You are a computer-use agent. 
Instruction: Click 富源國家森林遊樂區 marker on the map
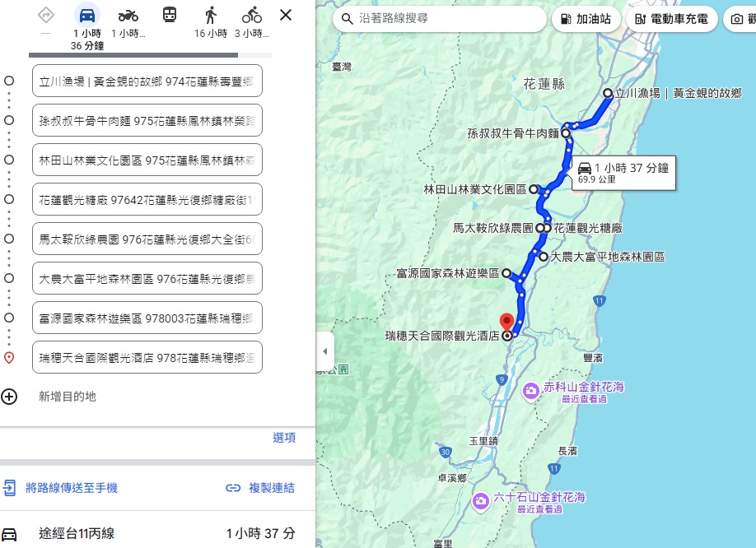(506, 273)
